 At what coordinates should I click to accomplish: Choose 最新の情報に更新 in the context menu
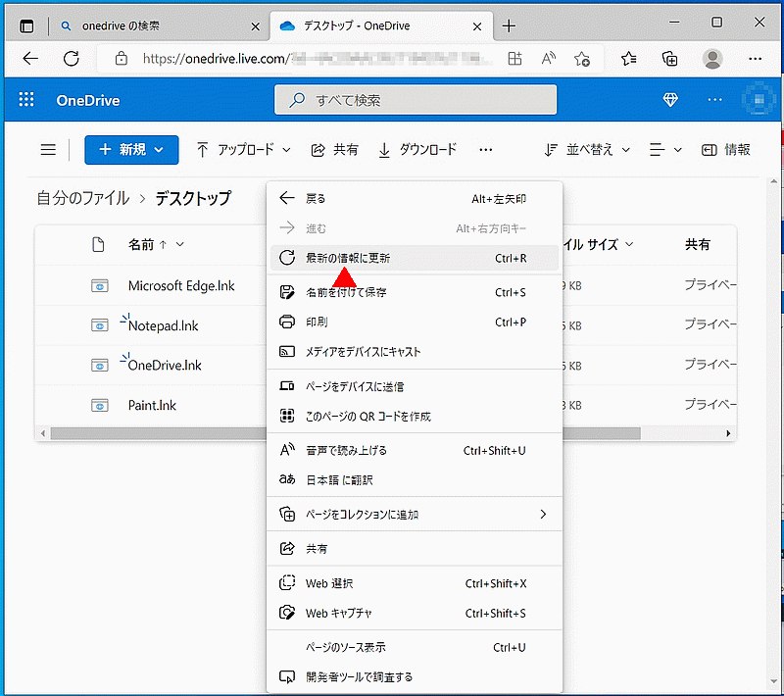coord(414,258)
